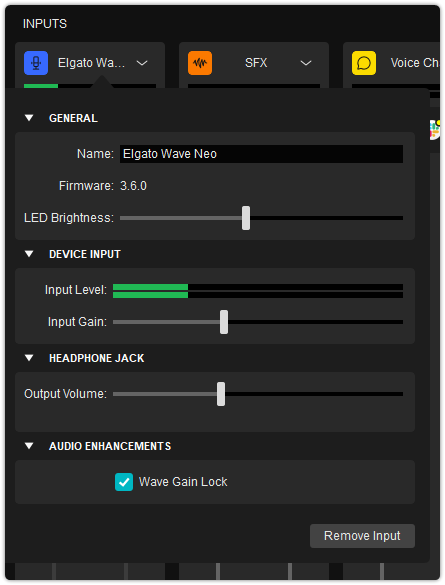Click the orange SFX waveform icon

pyautogui.click(x=200, y=63)
